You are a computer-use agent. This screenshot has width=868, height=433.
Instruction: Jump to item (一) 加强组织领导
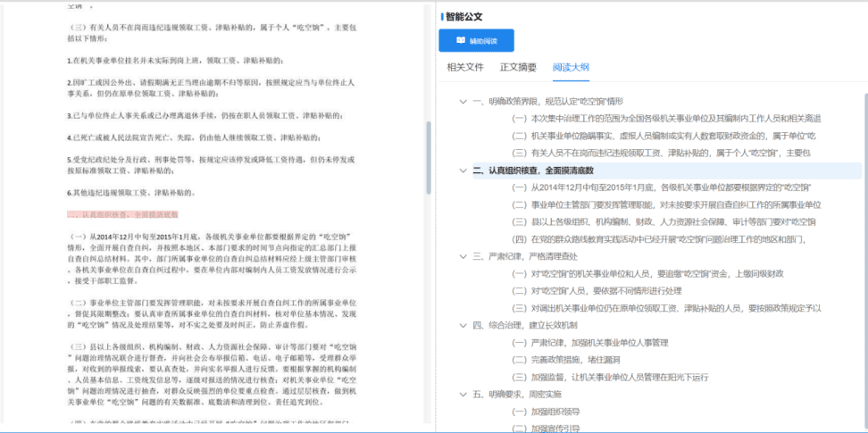(x=546, y=412)
